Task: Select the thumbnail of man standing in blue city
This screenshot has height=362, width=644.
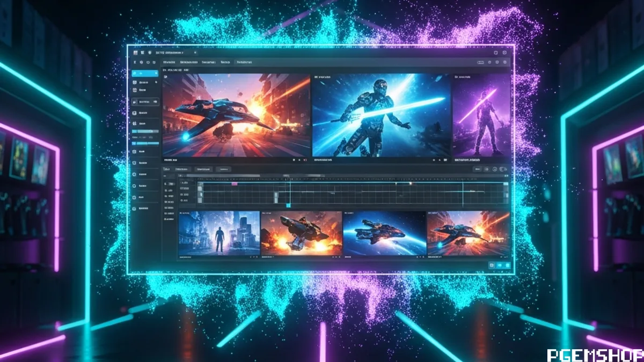Action: (219, 233)
